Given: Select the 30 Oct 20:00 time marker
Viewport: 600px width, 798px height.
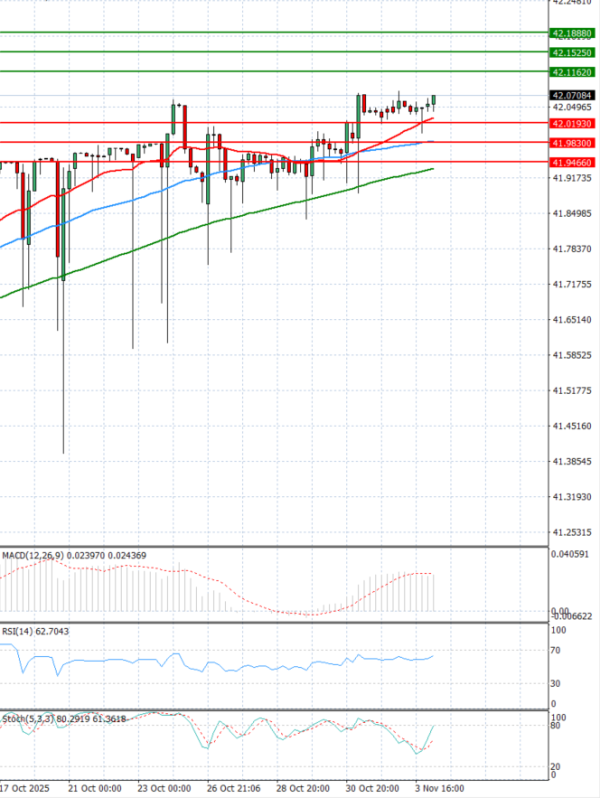Looking at the screenshot, I should 372,789.
